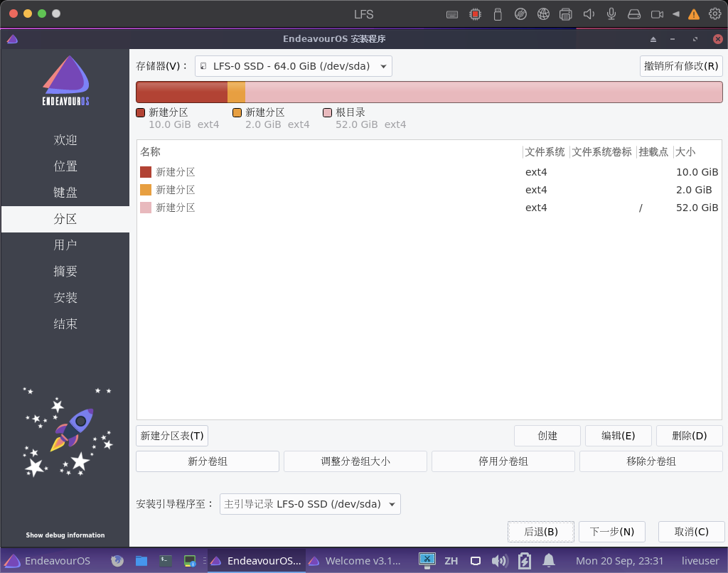This screenshot has height=573, width=728.
Task: Go to 摘要 step in sidebar
Action: pos(65,271)
